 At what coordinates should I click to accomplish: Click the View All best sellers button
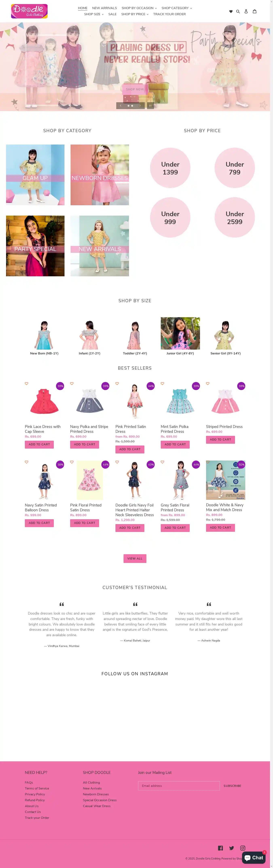pyautogui.click(x=135, y=558)
